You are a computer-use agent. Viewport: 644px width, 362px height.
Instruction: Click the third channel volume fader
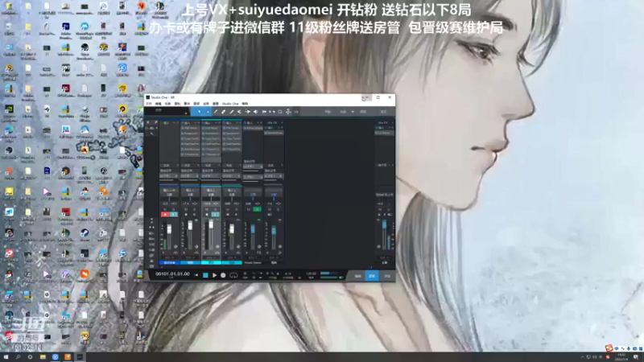(x=211, y=224)
